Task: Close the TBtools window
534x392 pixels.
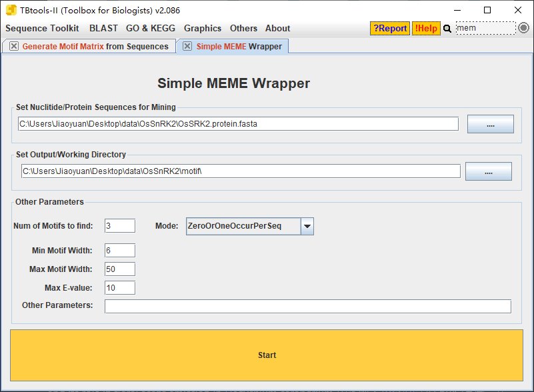Action: click(x=518, y=10)
